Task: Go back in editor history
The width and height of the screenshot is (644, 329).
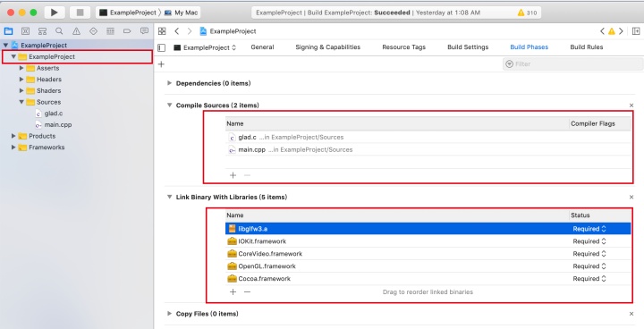Action: click(176, 31)
